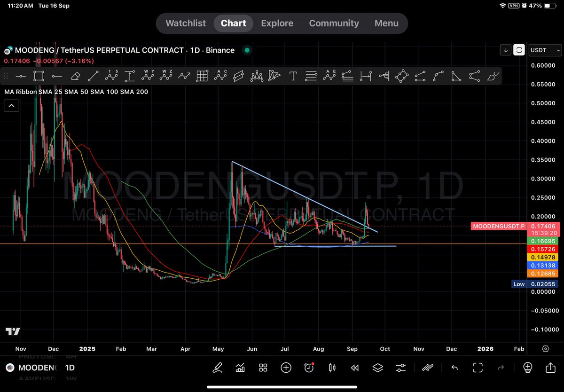Switch to the Watchlist tab
The image size is (564, 392).
coord(186,23)
